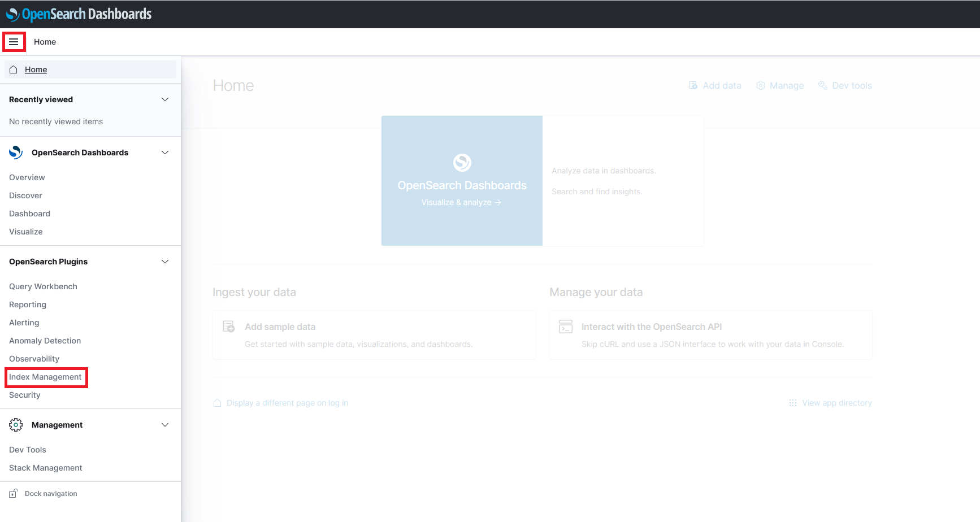Click Visualize & analyze on blue card
This screenshot has width=980, height=522.
click(461, 202)
